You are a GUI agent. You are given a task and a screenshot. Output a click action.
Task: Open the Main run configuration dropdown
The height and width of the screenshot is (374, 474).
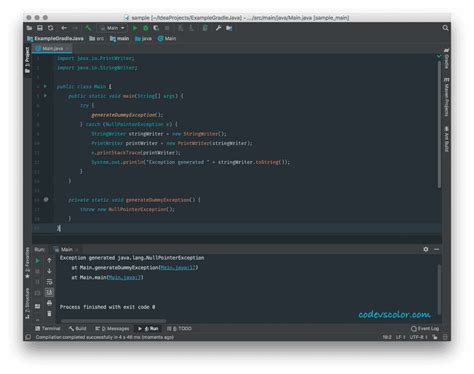(x=112, y=28)
